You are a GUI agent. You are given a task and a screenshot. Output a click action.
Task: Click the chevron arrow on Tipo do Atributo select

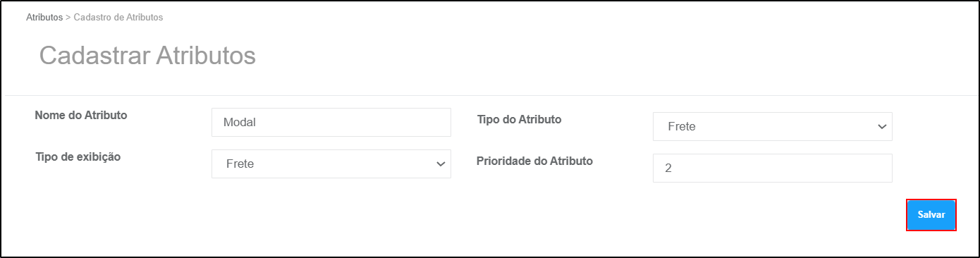(x=881, y=127)
